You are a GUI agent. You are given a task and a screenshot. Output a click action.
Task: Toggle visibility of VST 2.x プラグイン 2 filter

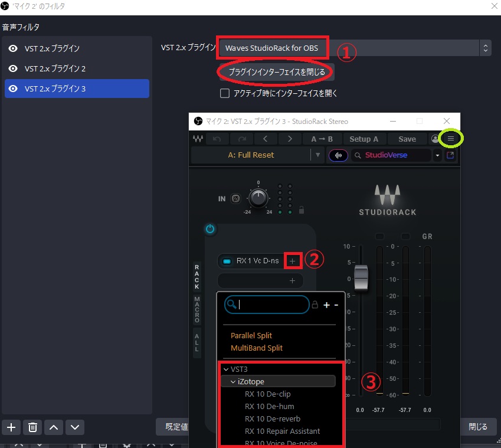tap(13, 68)
